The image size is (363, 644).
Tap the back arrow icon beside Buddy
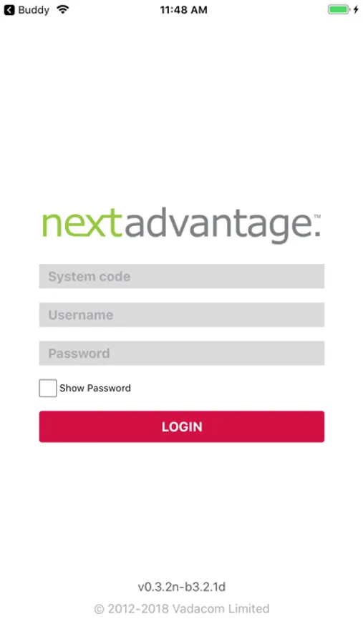9,10
